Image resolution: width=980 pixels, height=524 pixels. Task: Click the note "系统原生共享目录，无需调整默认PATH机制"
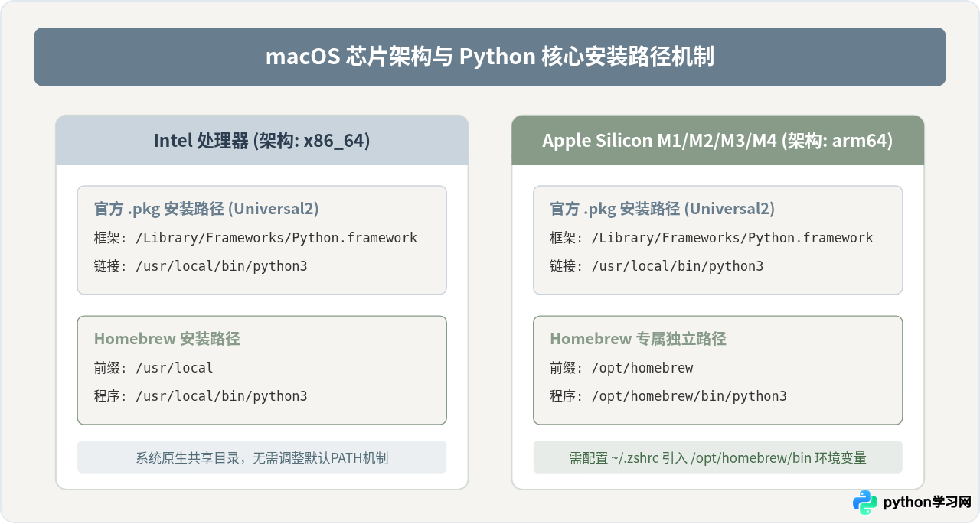pos(262,458)
